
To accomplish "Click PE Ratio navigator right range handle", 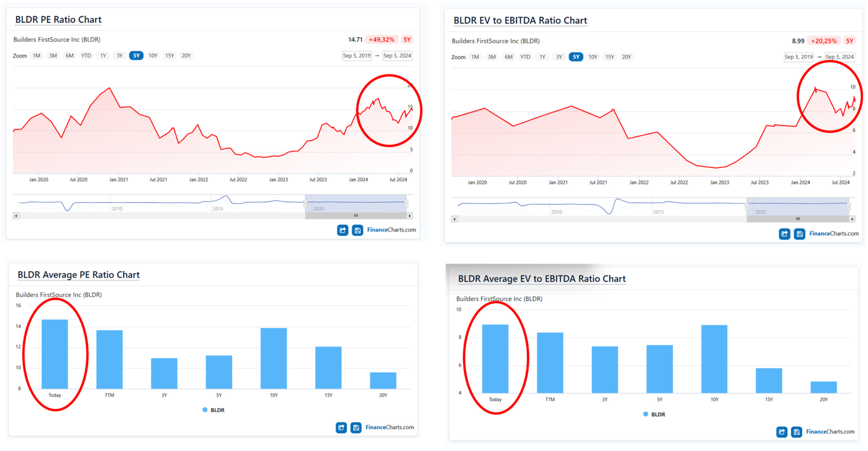I will click(406, 203).
